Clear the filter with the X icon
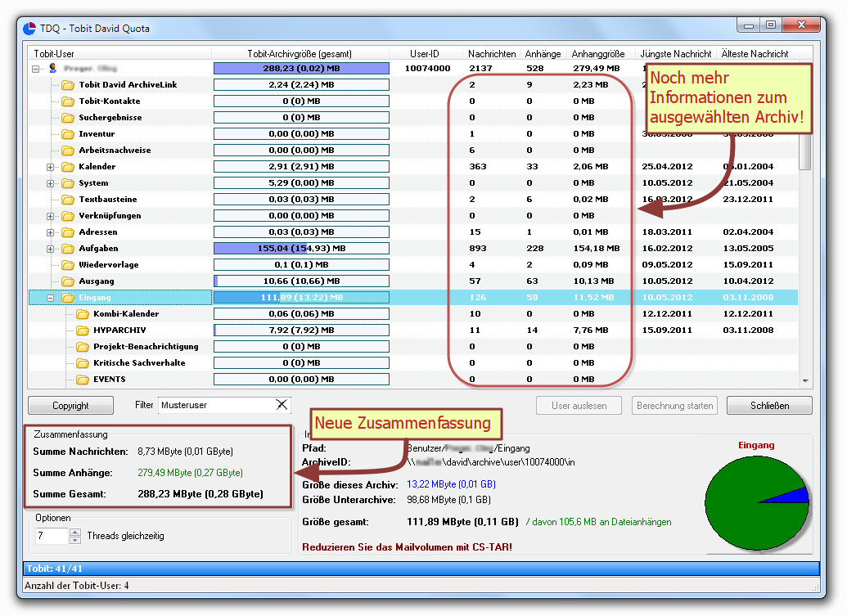The width and height of the screenshot is (847, 616). click(282, 405)
